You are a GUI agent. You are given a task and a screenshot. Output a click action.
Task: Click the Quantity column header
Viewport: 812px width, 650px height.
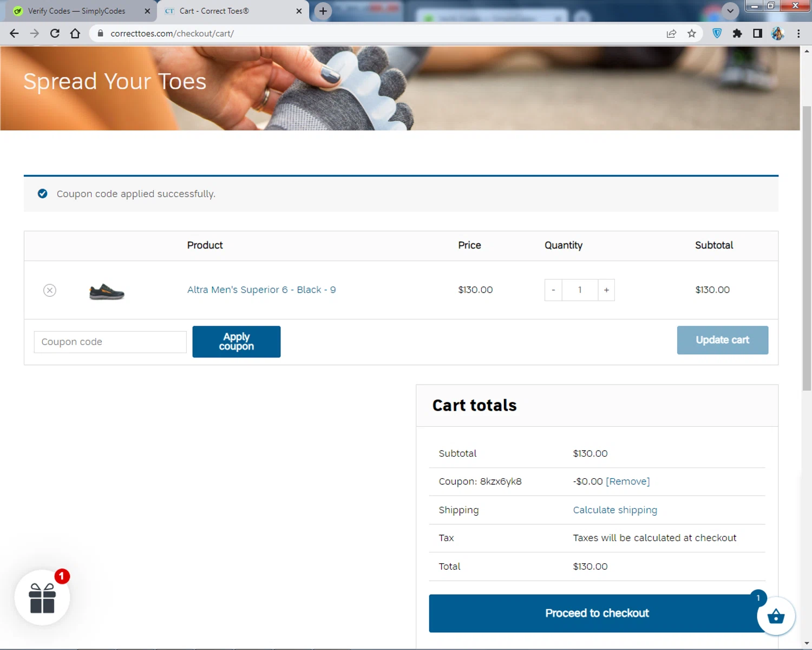[564, 245]
